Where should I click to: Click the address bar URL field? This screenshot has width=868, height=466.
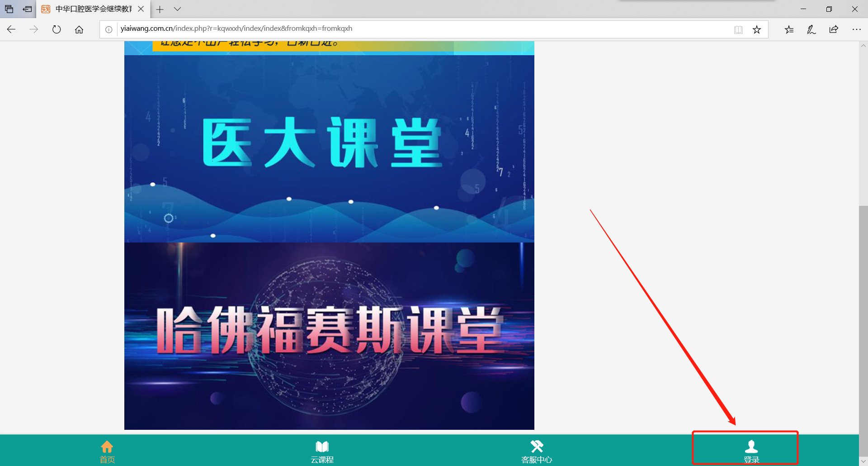pyautogui.click(x=407, y=29)
